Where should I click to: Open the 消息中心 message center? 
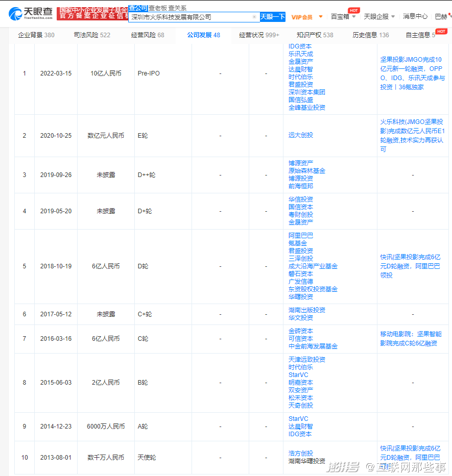pos(415,16)
